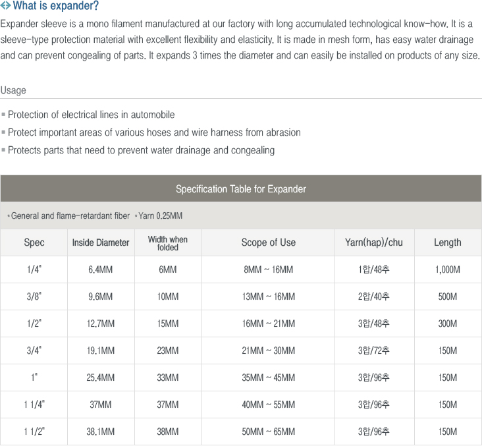Click the "Length" column header
This screenshot has width=482, height=448.
[x=448, y=242]
